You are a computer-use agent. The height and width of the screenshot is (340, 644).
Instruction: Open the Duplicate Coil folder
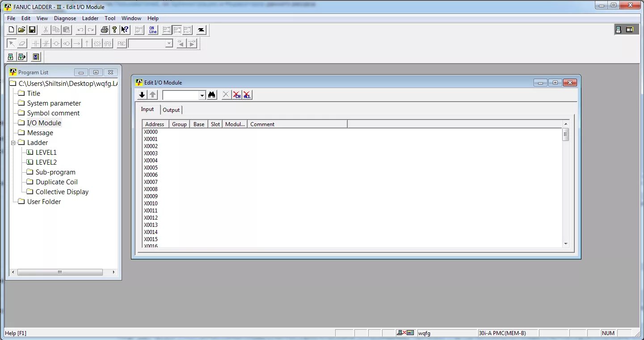pyautogui.click(x=56, y=182)
